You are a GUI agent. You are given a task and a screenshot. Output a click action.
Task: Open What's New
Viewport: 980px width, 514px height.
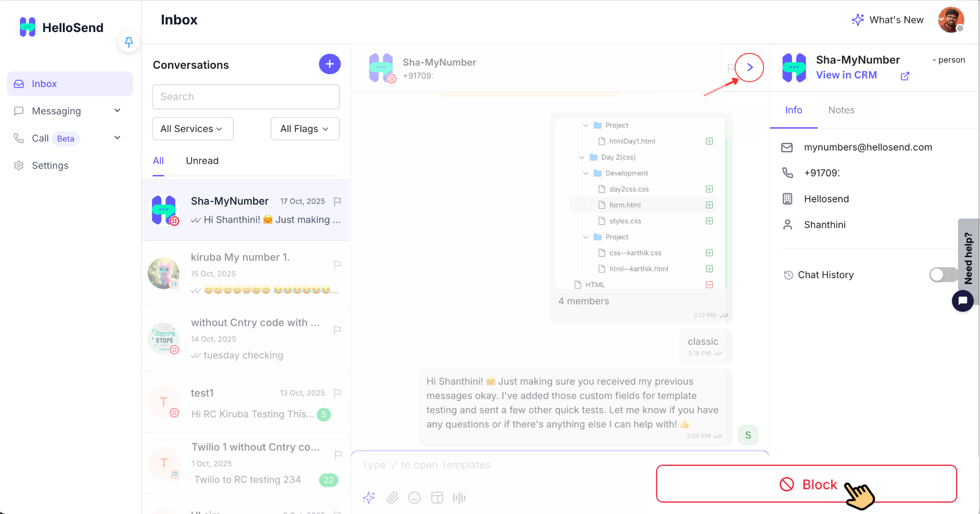tap(888, 20)
